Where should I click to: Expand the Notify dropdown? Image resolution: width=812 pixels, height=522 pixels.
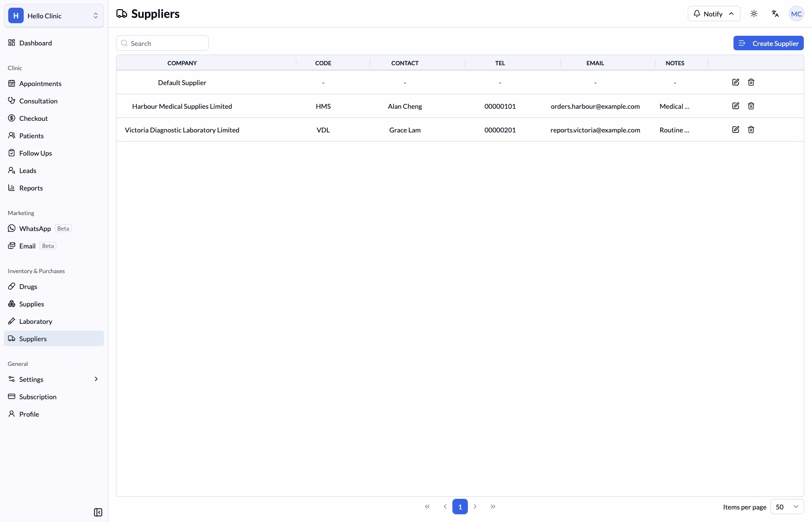[x=714, y=14]
